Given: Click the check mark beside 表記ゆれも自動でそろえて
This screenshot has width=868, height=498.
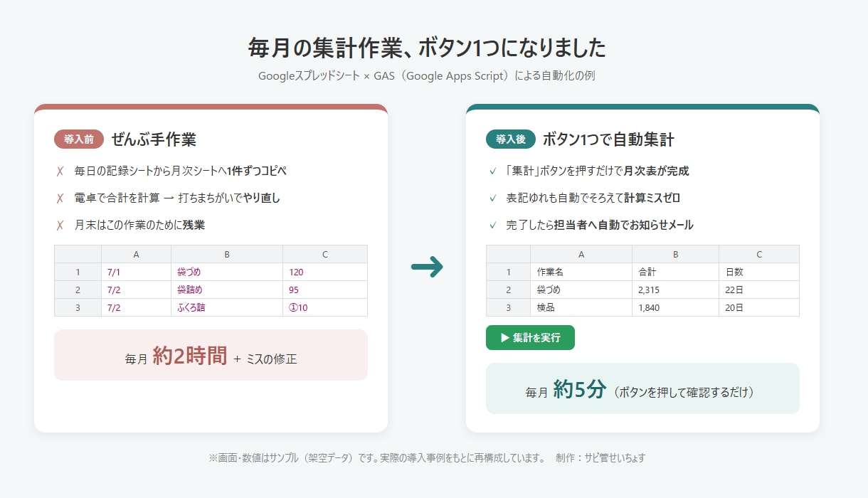Looking at the screenshot, I should pos(492,198).
